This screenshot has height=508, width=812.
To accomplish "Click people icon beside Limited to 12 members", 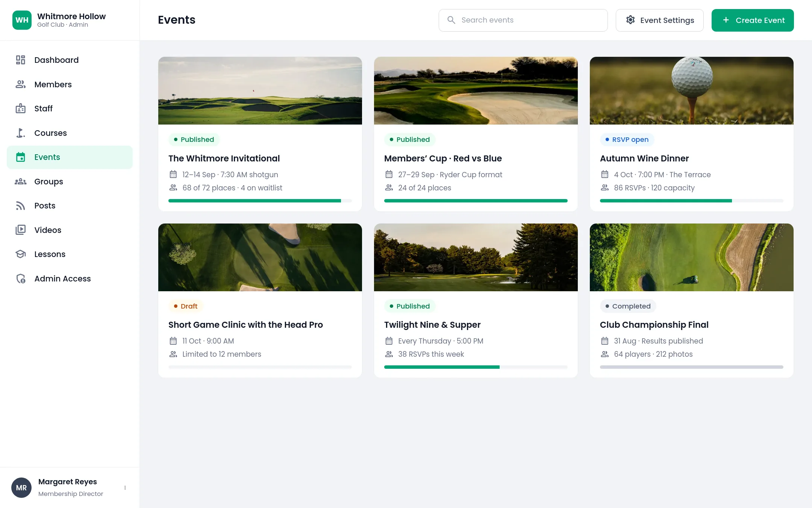I will pyautogui.click(x=173, y=354).
